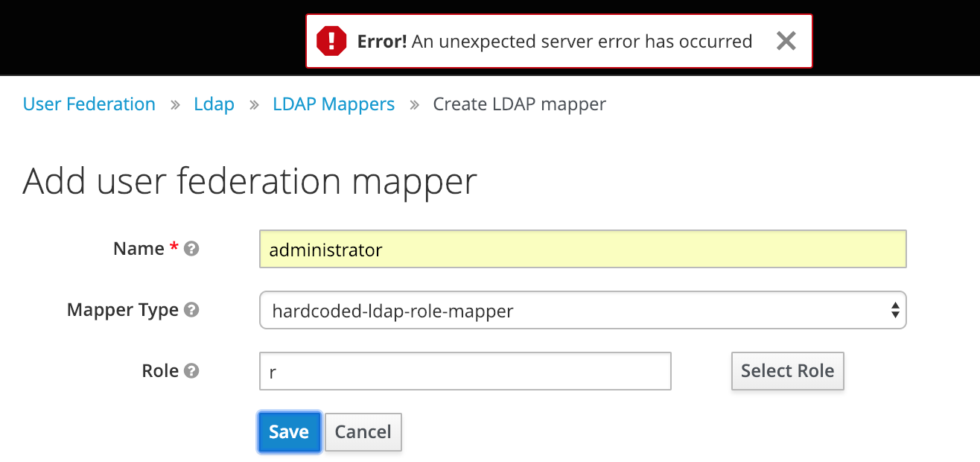Click the Create LDAP mapper breadcrumb text
The height and width of the screenshot is (462, 980).
519,104
